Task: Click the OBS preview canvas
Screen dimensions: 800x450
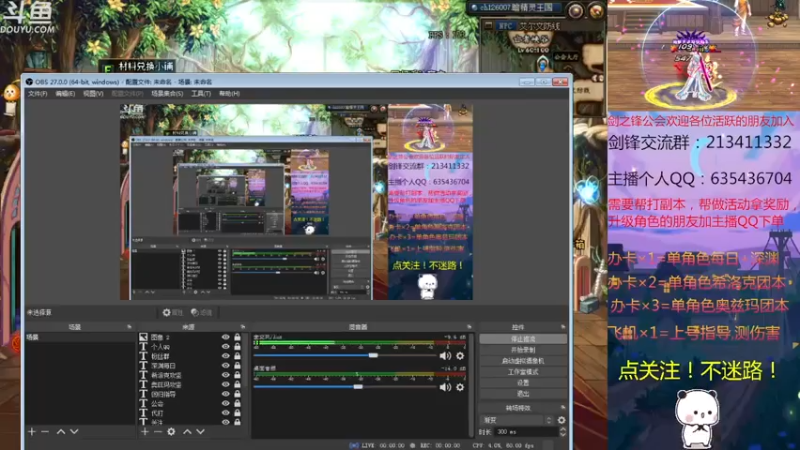Action: tap(296, 202)
